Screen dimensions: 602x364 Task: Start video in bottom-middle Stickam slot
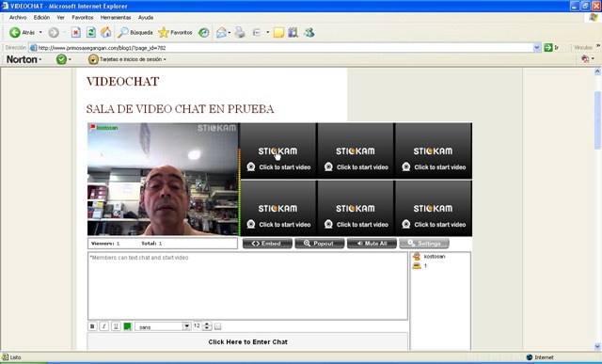point(356,208)
